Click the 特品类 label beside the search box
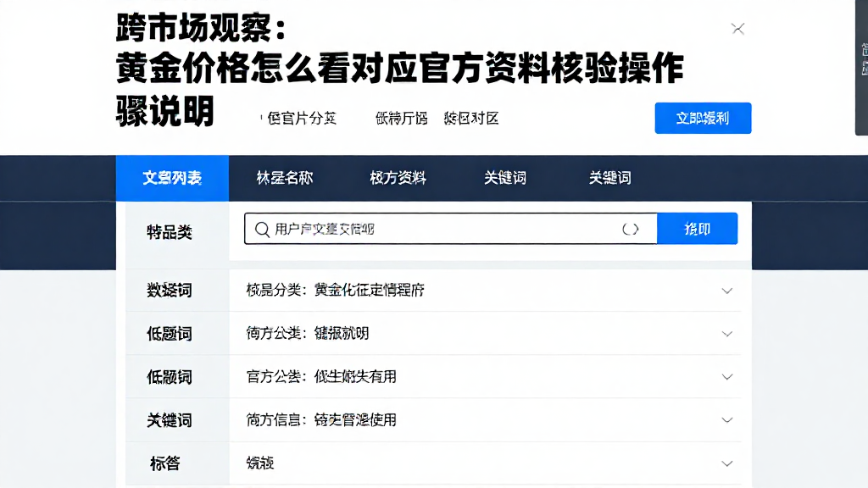868x488 pixels. click(x=170, y=232)
